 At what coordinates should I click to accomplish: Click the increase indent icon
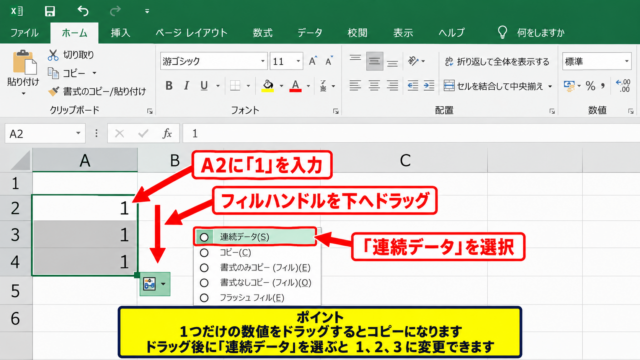[x=429, y=86]
